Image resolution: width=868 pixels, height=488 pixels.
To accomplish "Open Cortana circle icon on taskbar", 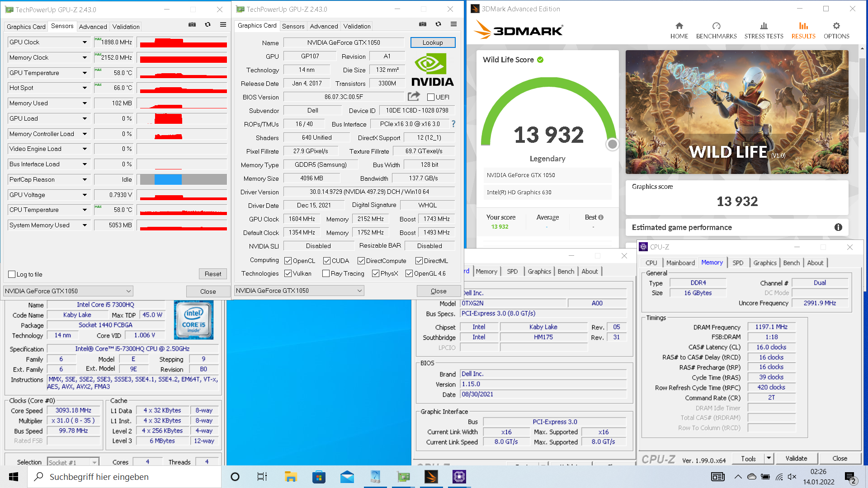I will pyautogui.click(x=235, y=477).
